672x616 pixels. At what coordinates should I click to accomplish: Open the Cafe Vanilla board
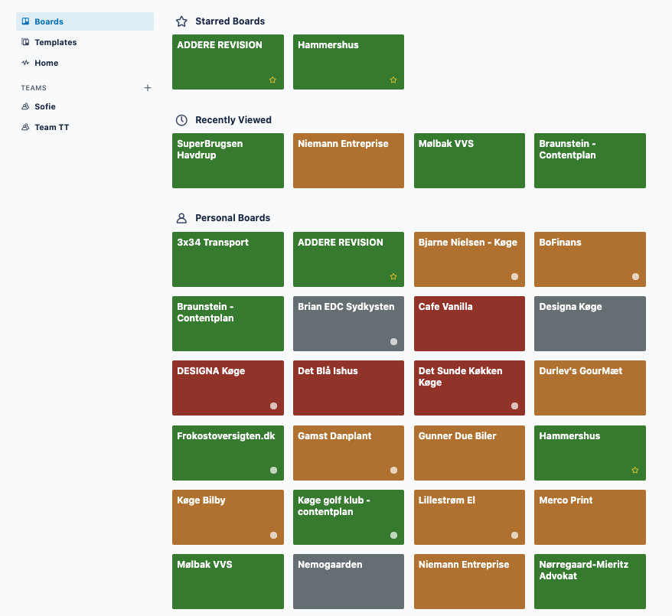(x=469, y=324)
